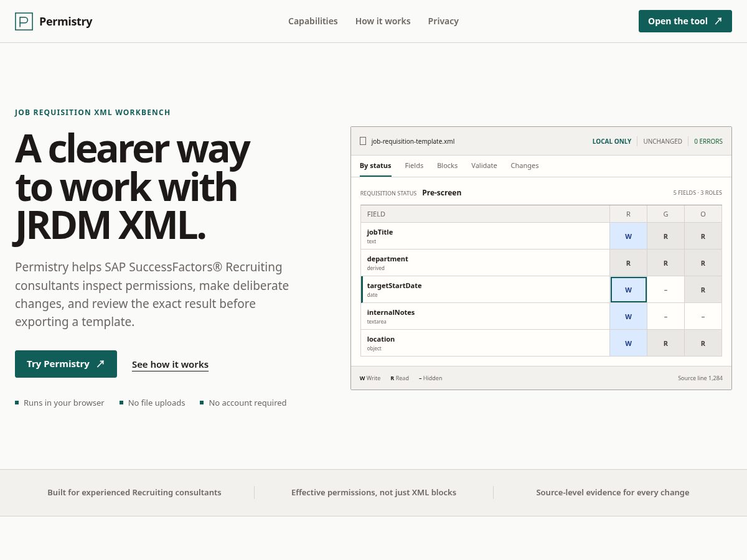Click department R cell in O column

(703, 263)
